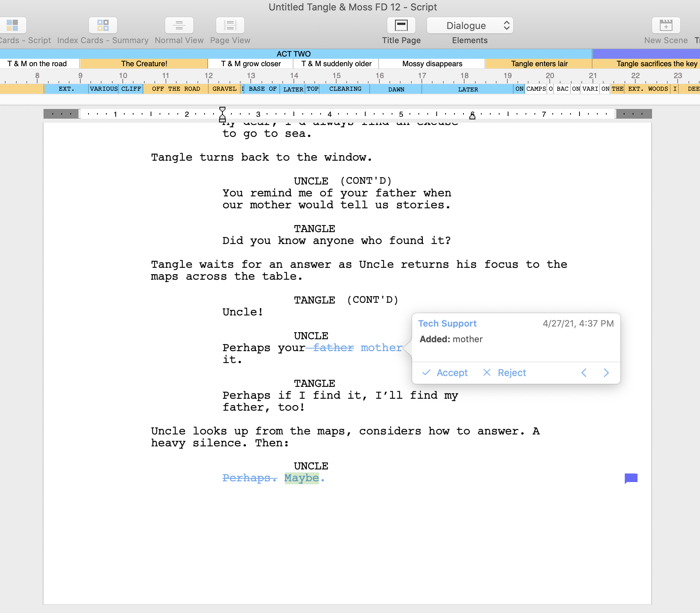The height and width of the screenshot is (613, 700).
Task: Go to next revision with right arrow
Action: pos(606,373)
